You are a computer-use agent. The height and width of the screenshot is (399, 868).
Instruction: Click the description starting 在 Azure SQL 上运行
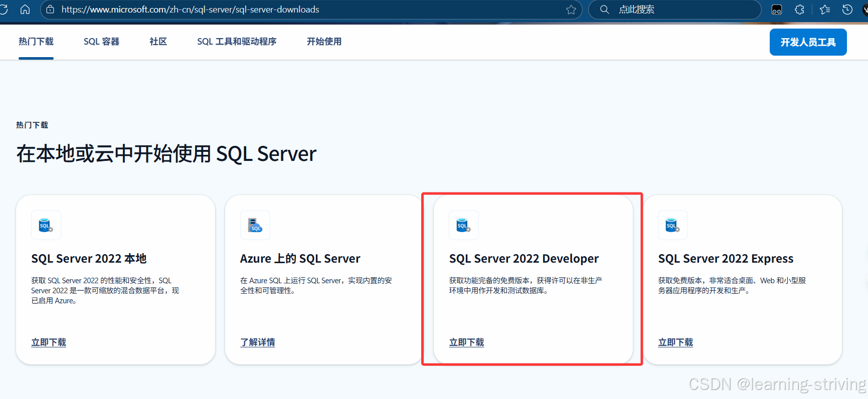point(316,286)
